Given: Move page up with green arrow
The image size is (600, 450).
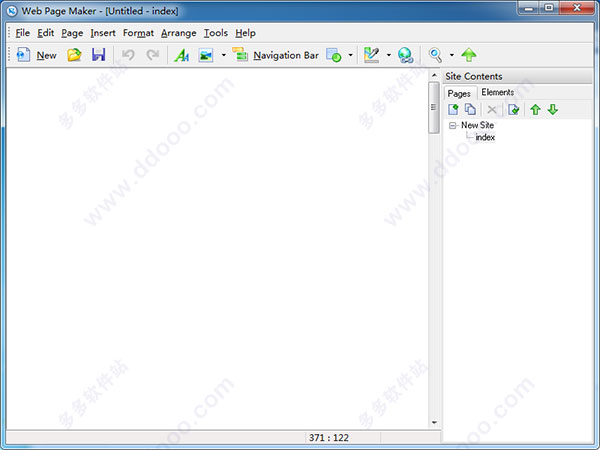Looking at the screenshot, I should coord(535,110).
